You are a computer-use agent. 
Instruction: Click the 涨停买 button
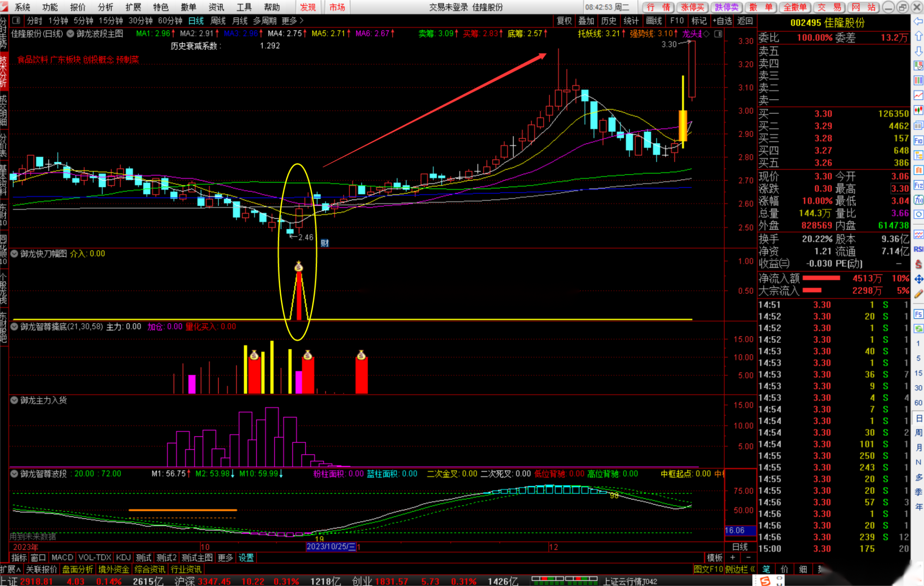pos(692,7)
